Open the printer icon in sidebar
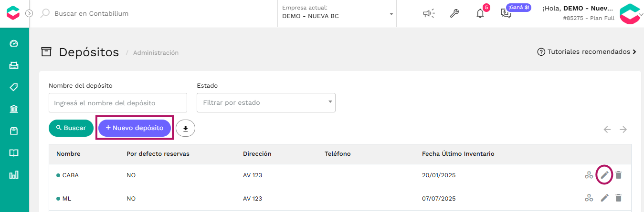The height and width of the screenshot is (212, 644). [x=14, y=65]
